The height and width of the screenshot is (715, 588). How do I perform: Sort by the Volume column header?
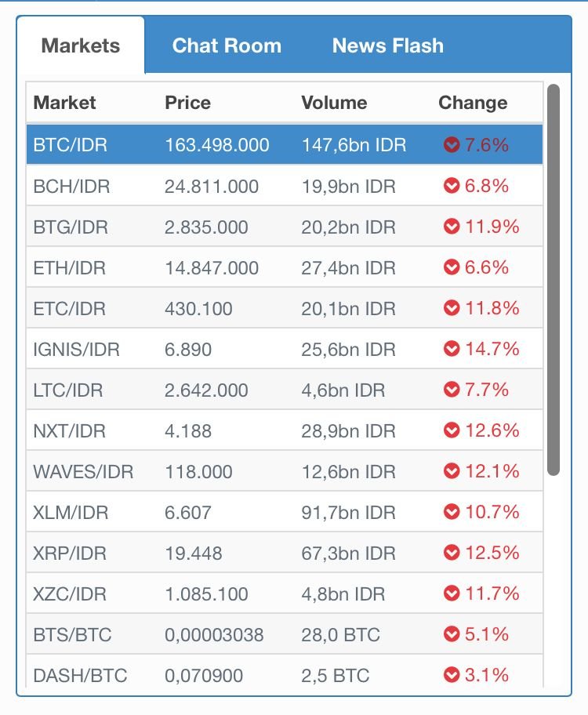(334, 103)
